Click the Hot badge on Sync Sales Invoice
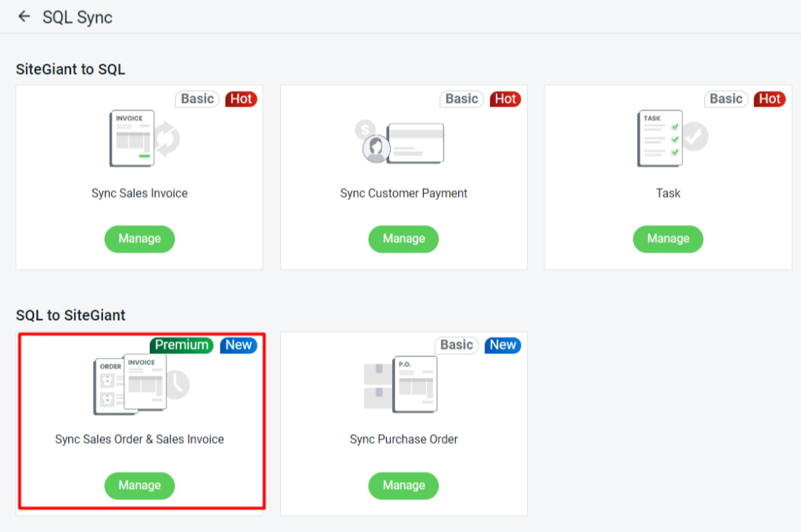801x532 pixels. click(x=241, y=98)
